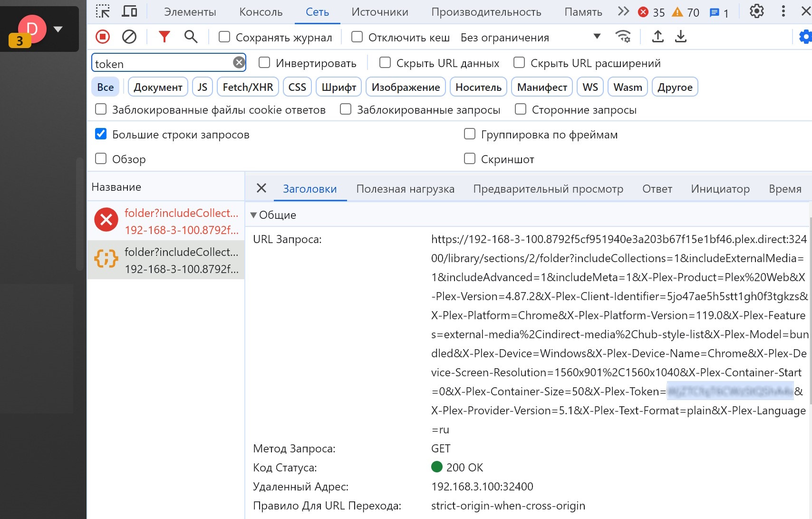Screen dimensions: 812x519
Task: Switch to Консоль tab
Action: pyautogui.click(x=261, y=12)
